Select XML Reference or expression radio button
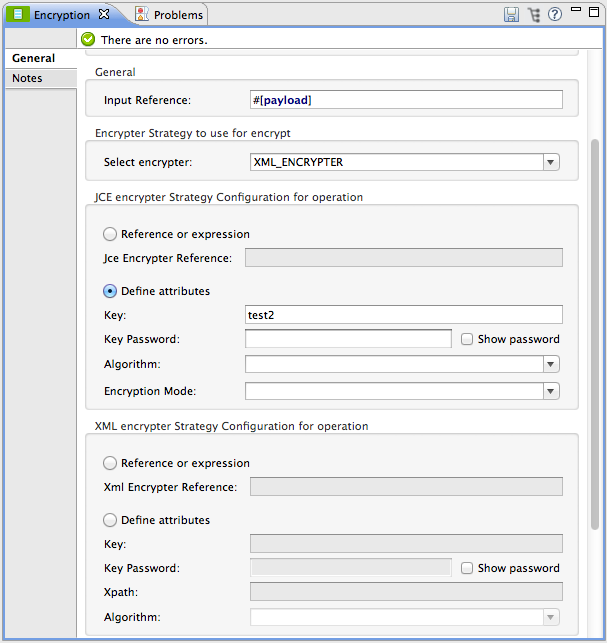This screenshot has width=607, height=643. 110,463
